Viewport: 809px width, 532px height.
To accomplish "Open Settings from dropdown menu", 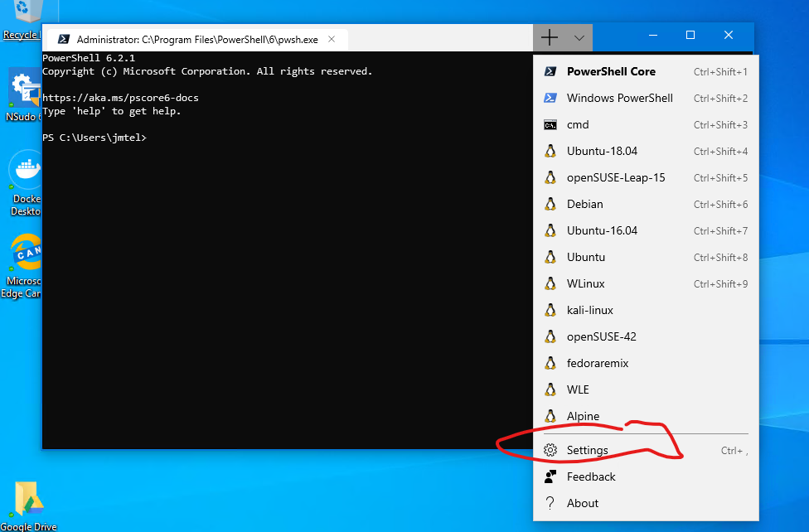I will tap(646, 451).
